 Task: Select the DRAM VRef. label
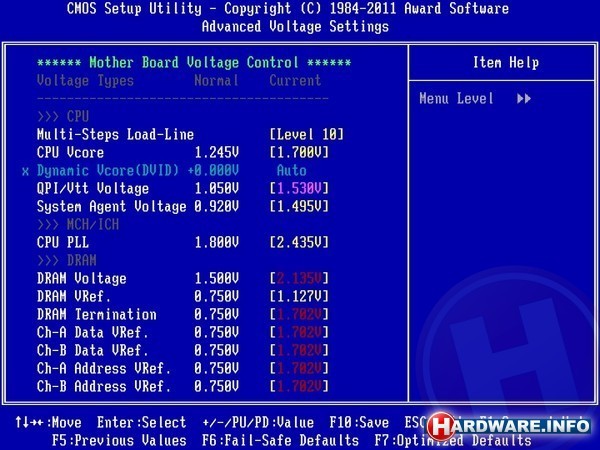point(74,297)
